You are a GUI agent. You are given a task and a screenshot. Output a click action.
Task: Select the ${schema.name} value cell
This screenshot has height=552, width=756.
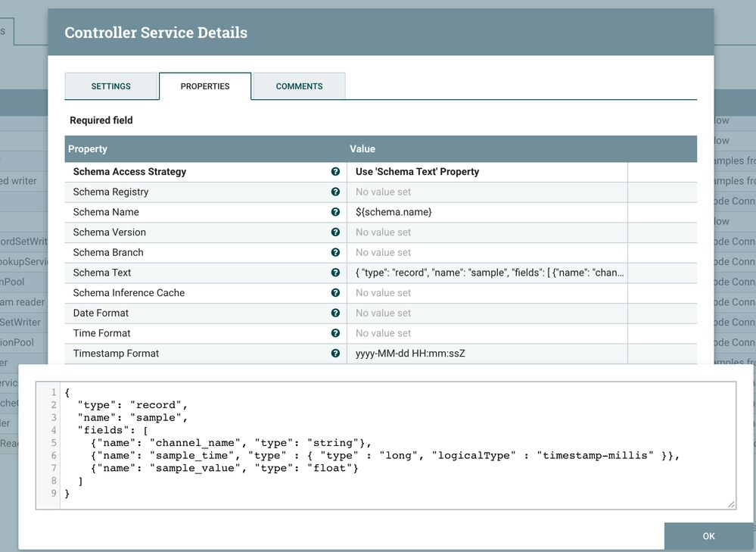[x=487, y=212]
